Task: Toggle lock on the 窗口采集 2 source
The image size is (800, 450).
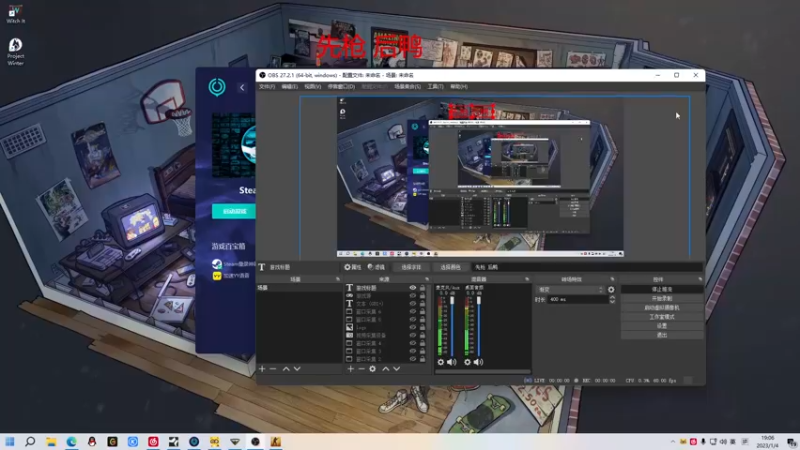Action: point(422,359)
